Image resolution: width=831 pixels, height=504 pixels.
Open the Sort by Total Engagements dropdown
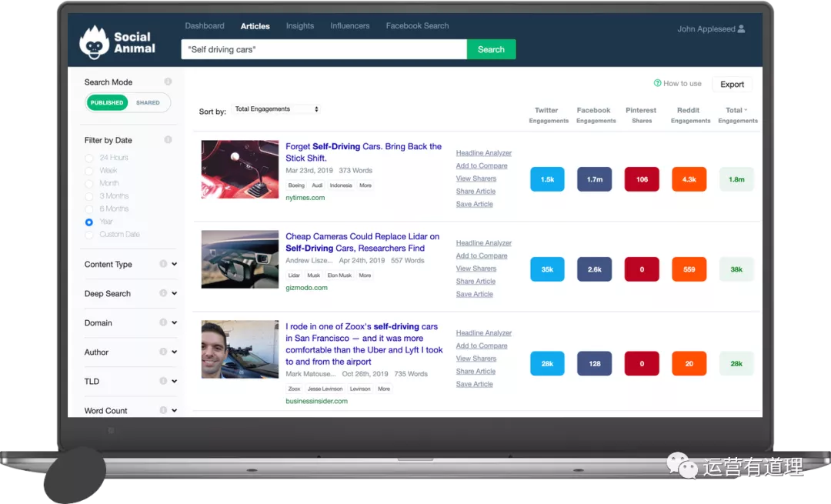tap(275, 109)
